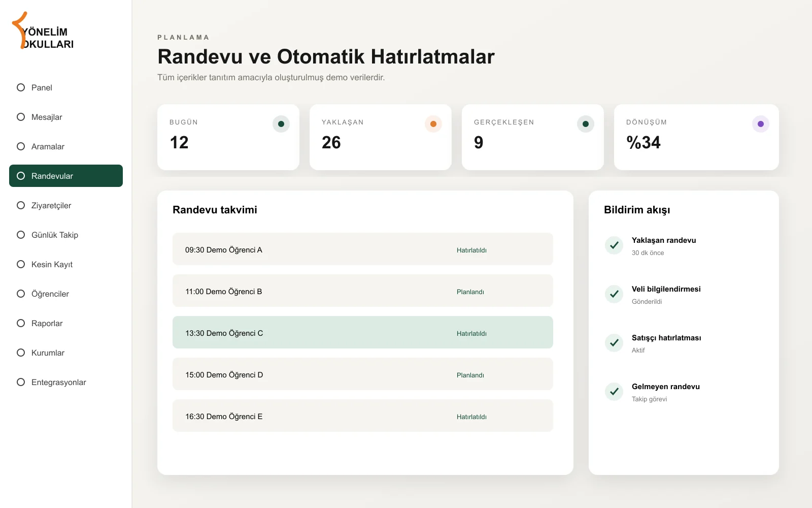
Task: Click the Dönüşüm value %34
Action: click(644, 142)
